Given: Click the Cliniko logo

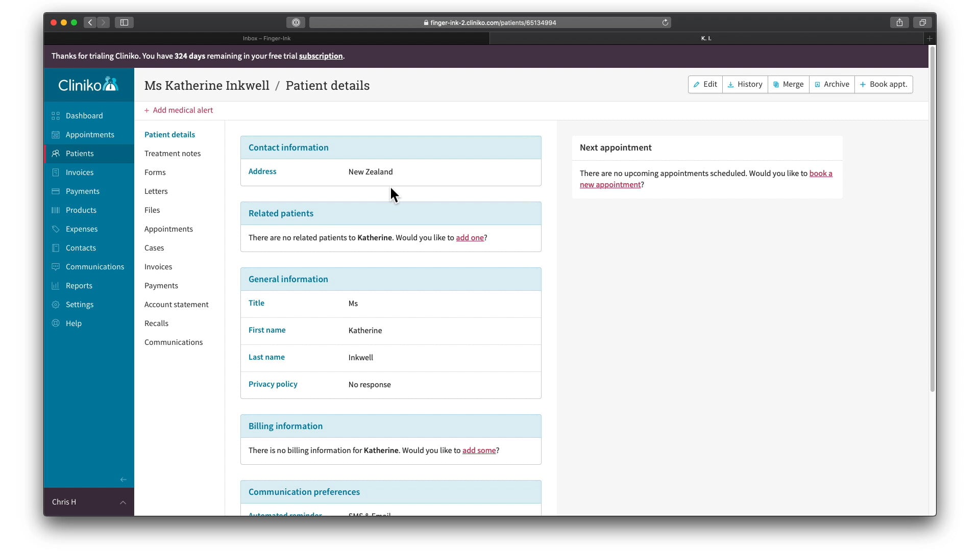Looking at the screenshot, I should click(x=88, y=84).
